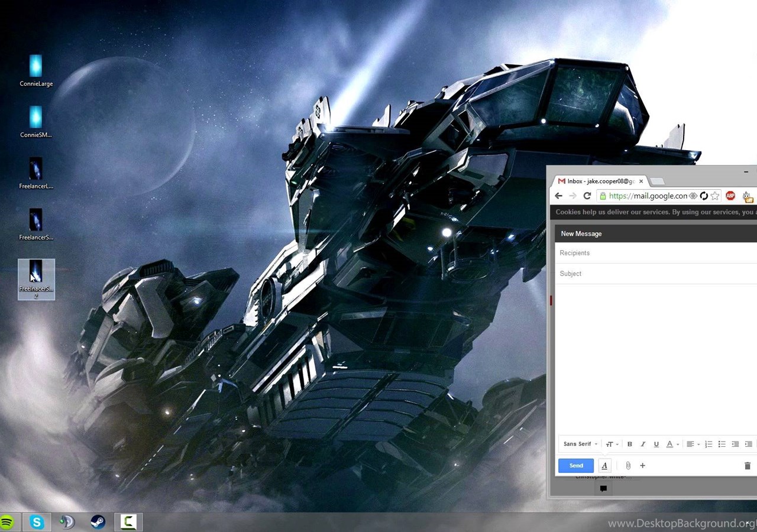This screenshot has height=532, width=757.
Task: Open Skype from the taskbar
Action: pos(37,522)
